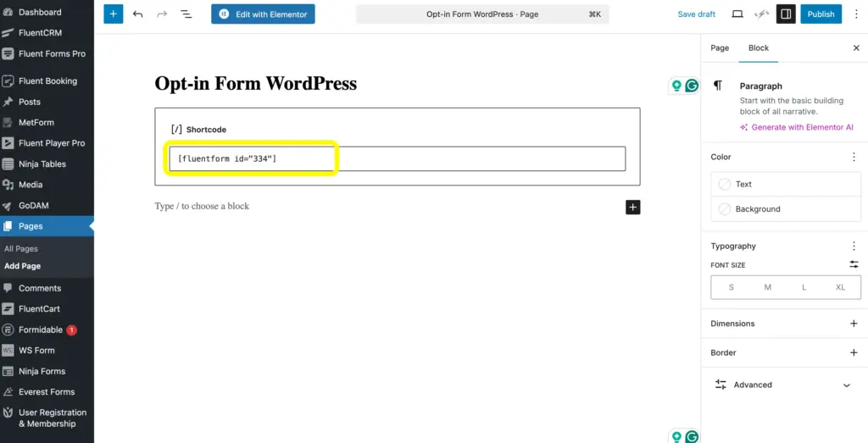868x443 pixels.
Task: Click the Opt-in Form WordPress page title
Action: (x=256, y=84)
